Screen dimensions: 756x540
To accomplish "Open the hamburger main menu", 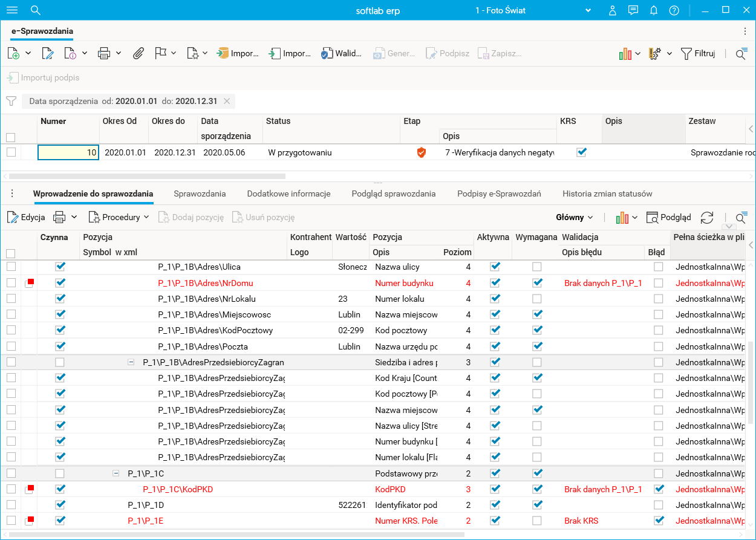I will pyautogui.click(x=11, y=10).
